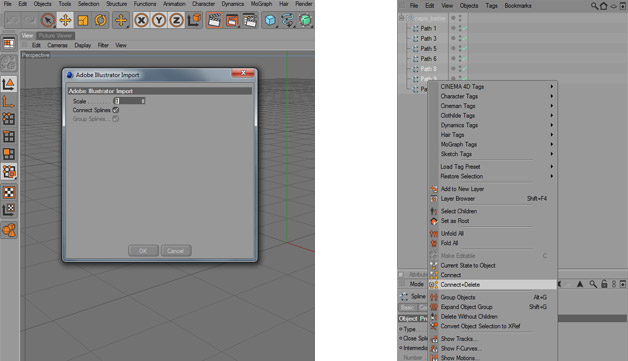Select Path 5 in object list
The image size is (628, 361).
tap(428, 48)
